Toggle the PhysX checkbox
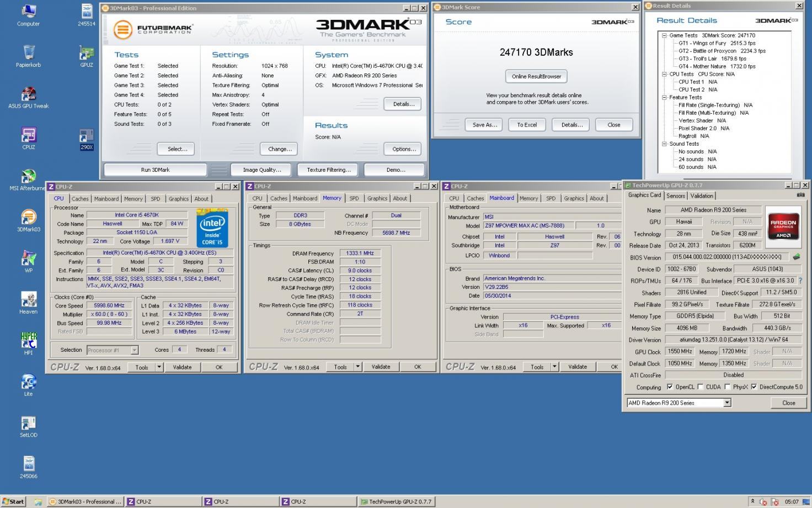The height and width of the screenshot is (508, 812). (x=728, y=387)
